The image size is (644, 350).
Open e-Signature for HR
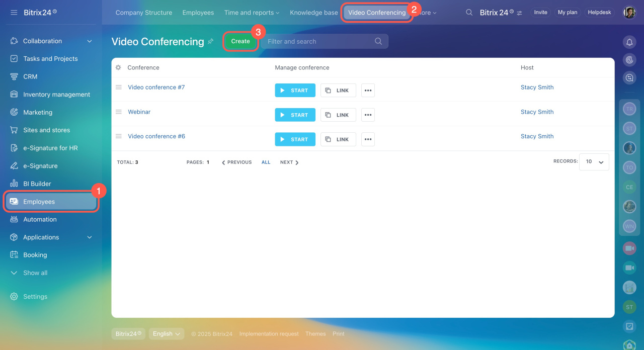[50, 148]
